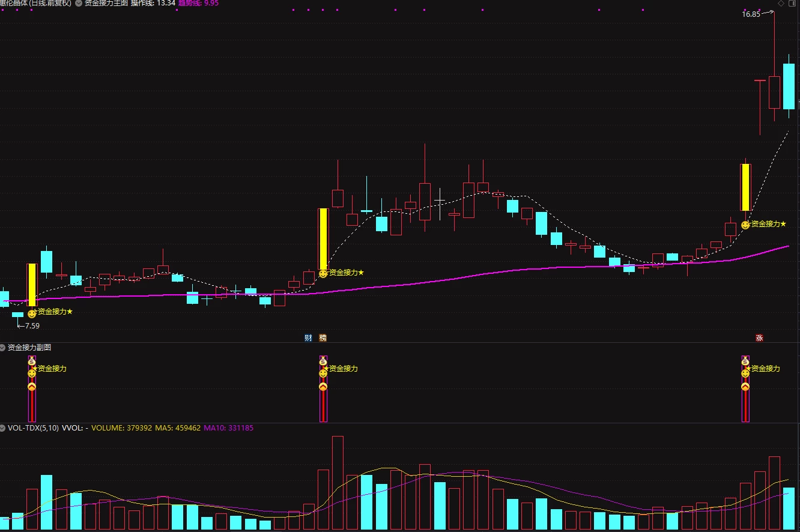The height and width of the screenshot is (532, 800).
Task: Select the last cyan candle on the chart
Action: coord(789,86)
